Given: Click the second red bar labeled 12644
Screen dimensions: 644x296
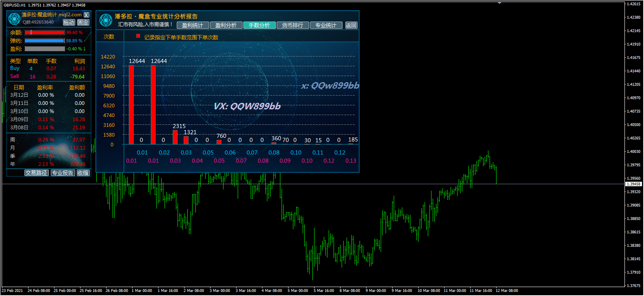Looking at the screenshot, I should (x=153, y=104).
